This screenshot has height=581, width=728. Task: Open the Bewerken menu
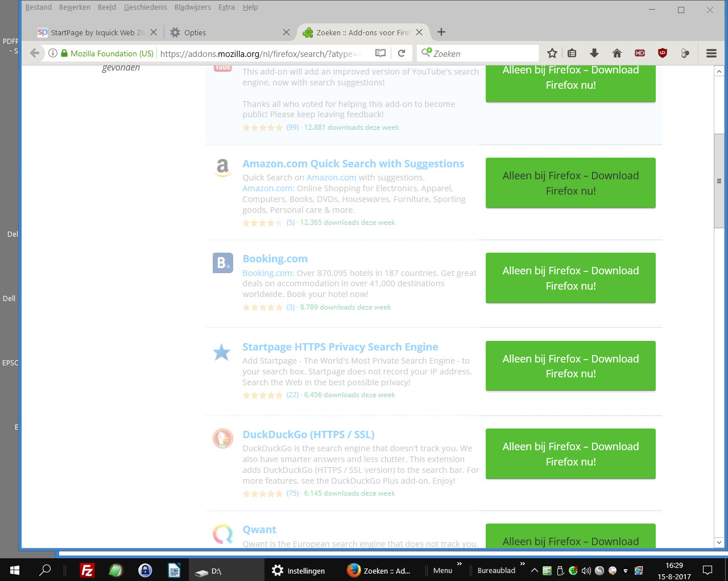pos(75,7)
